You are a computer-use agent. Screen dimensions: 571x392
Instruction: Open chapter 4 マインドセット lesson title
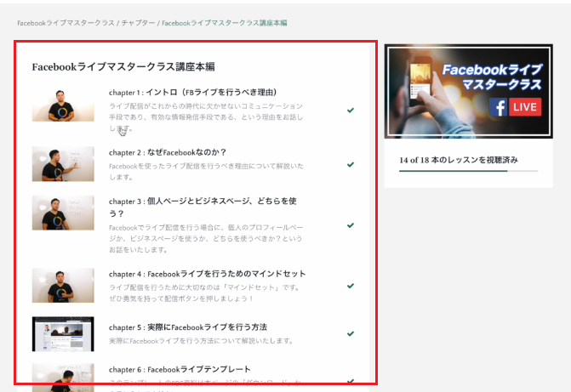[x=207, y=274]
